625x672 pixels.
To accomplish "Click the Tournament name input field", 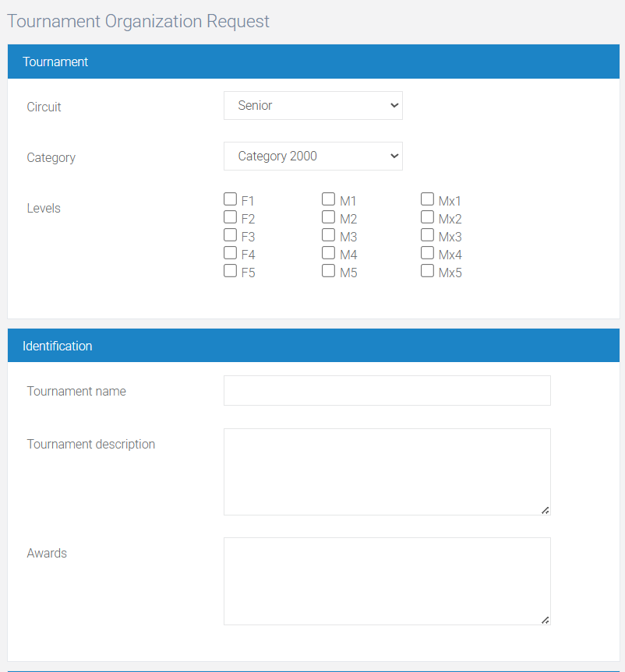I will (x=387, y=391).
